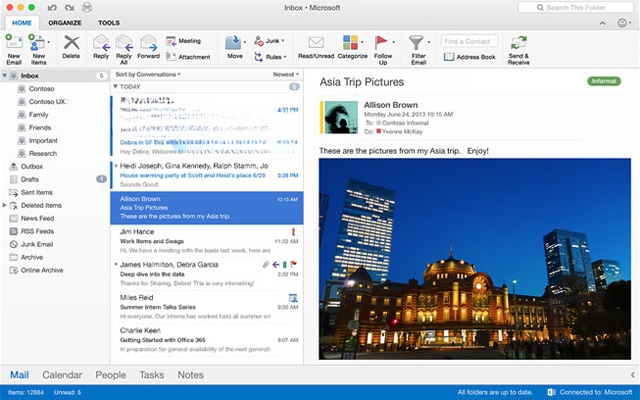The width and height of the screenshot is (640, 400).
Task: Collapse the Inbox folder tree
Action: pos(4,76)
